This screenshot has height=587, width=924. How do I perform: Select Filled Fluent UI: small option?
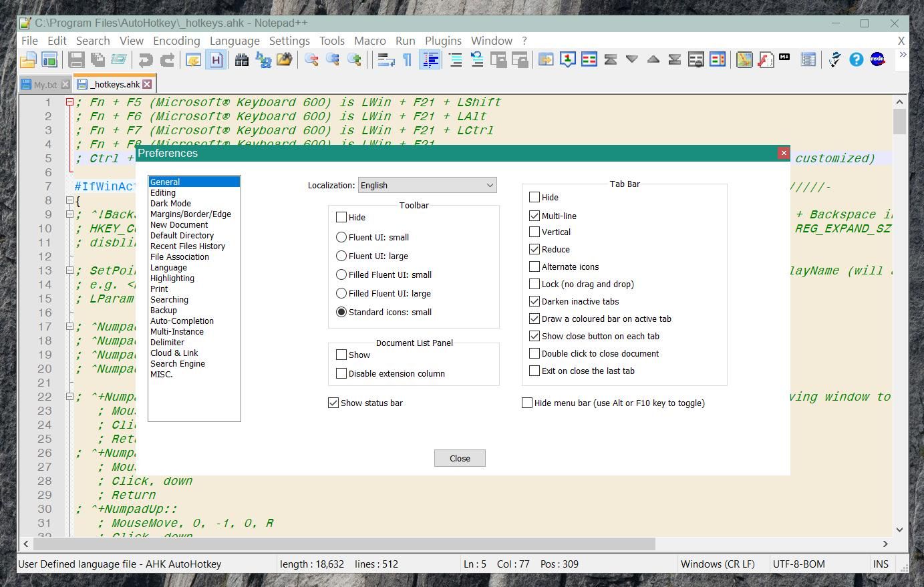(x=341, y=274)
